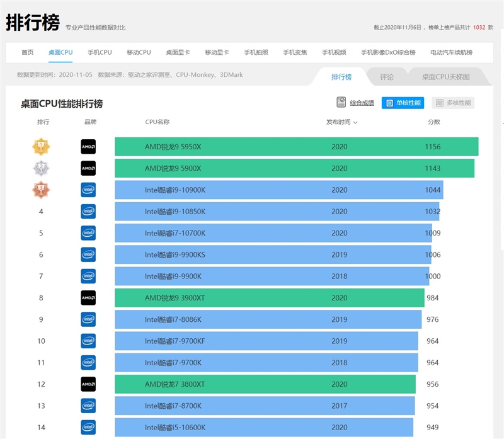Open 手机影像DxO综合榜 ranking
Screen dimensions: 504x439
(x=388, y=52)
